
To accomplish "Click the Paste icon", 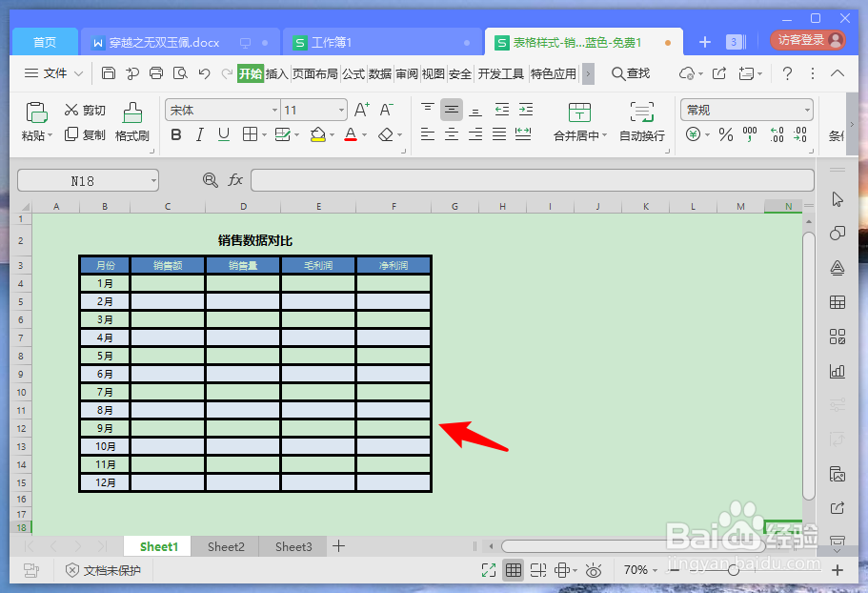I will tap(36, 112).
